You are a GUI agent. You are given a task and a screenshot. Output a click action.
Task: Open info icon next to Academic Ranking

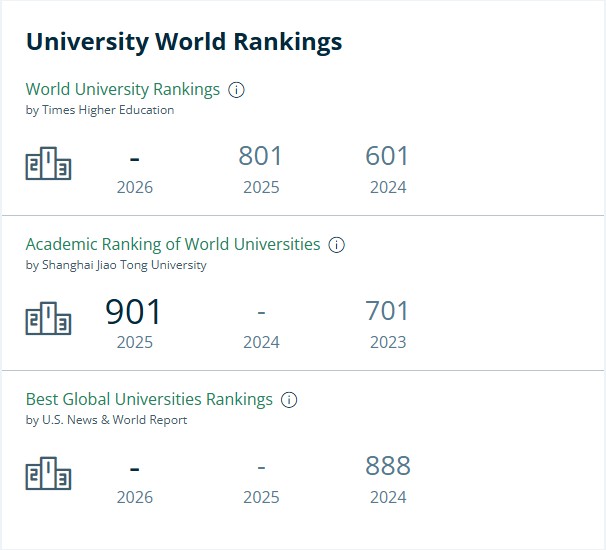336,245
